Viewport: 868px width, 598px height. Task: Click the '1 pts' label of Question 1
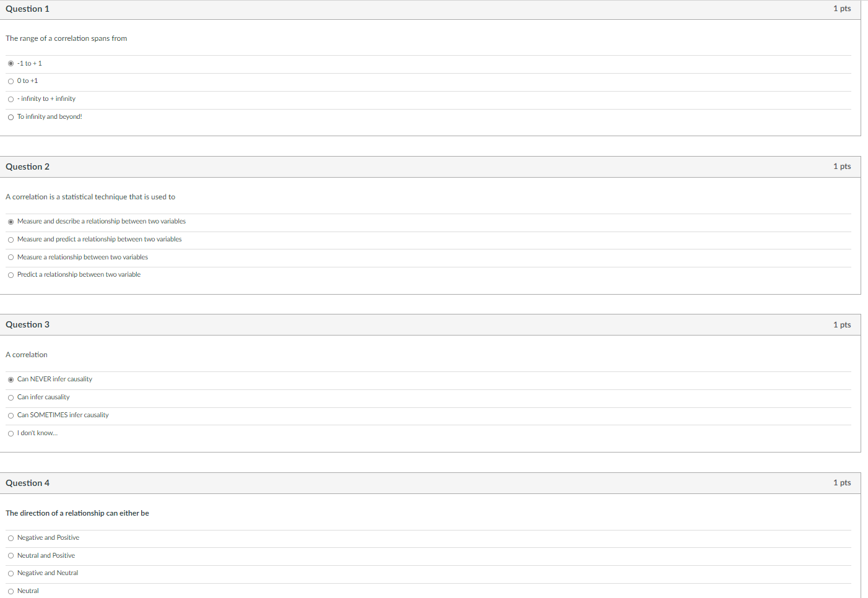tap(842, 9)
